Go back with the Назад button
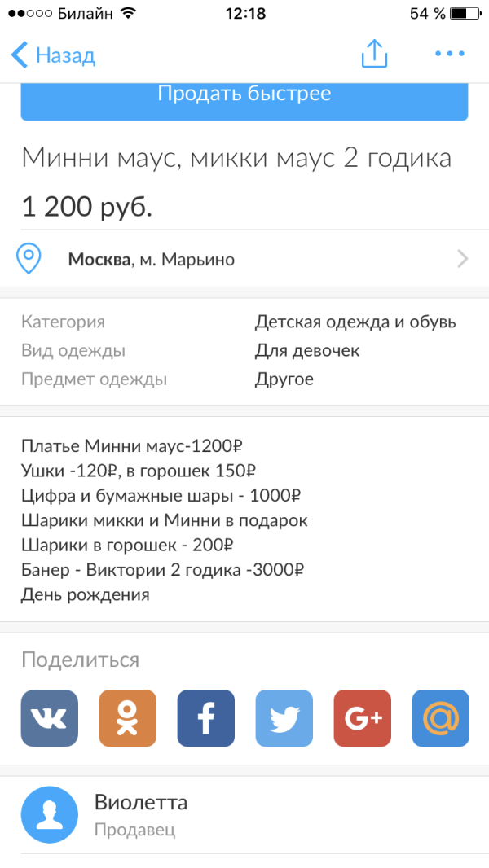 click(54, 55)
